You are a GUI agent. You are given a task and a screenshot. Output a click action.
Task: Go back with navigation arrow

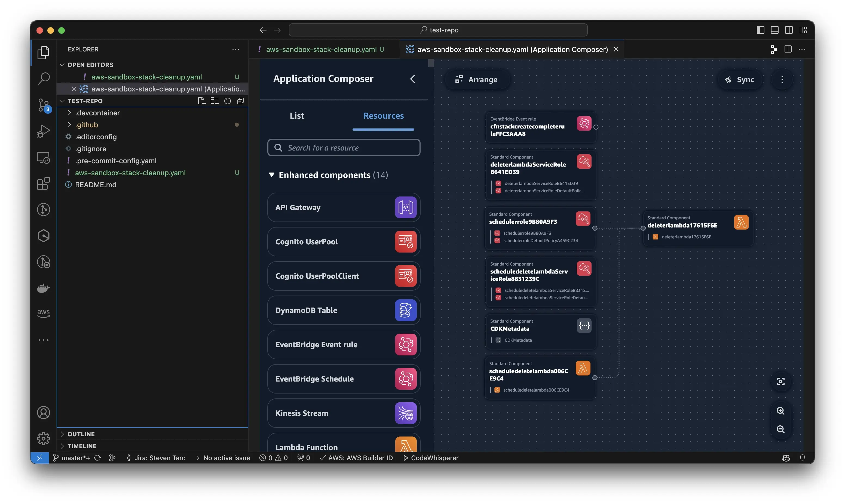(x=263, y=30)
